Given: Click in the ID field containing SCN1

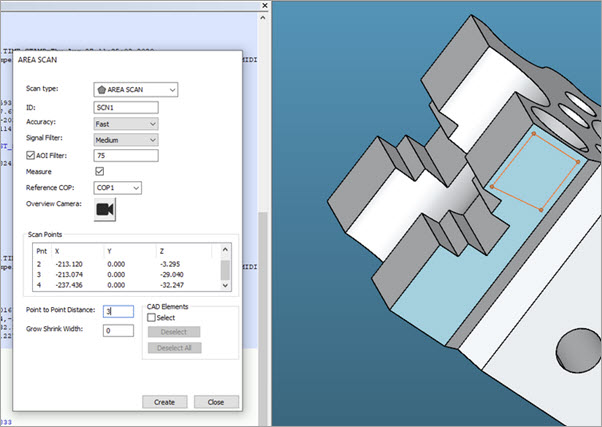Looking at the screenshot, I should pyautogui.click(x=126, y=107).
